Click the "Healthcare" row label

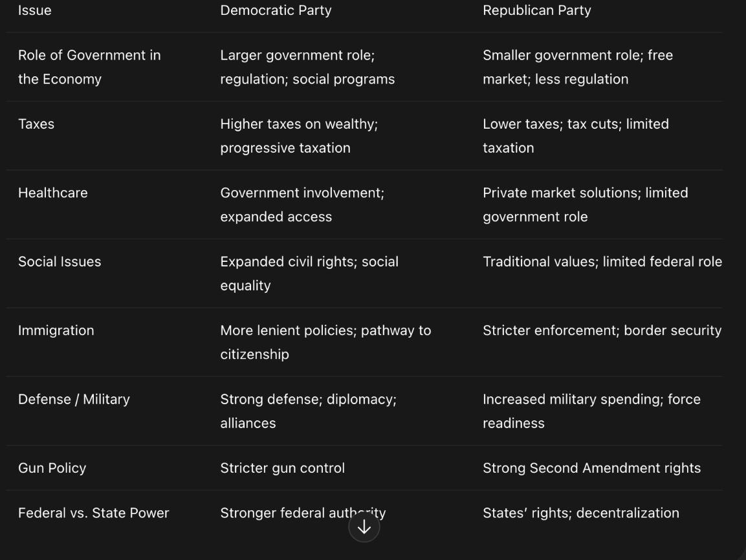coord(53,193)
